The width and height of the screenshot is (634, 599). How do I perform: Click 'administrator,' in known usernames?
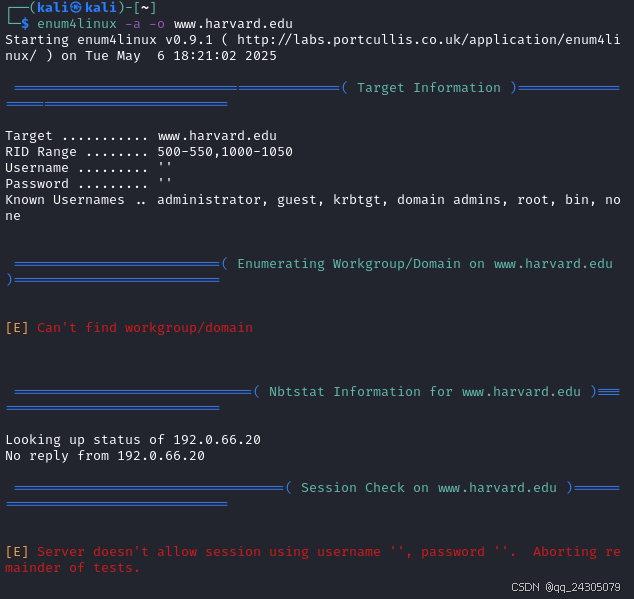coord(212,200)
